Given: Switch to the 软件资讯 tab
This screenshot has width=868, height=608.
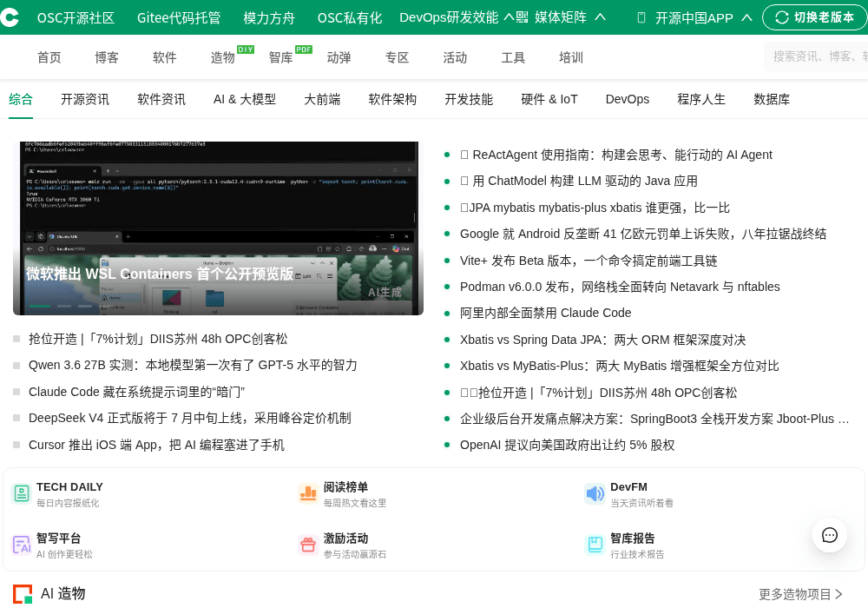Looking at the screenshot, I should [x=161, y=99].
